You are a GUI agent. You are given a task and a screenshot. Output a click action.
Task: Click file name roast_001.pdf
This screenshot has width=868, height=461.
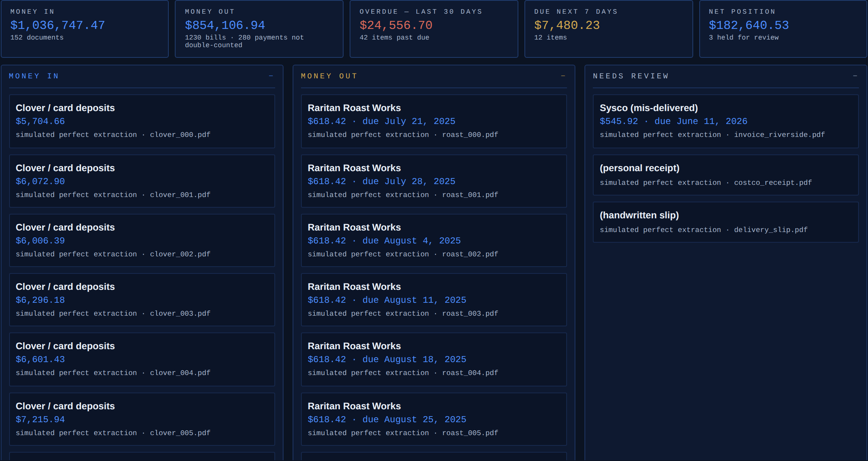pos(470,195)
